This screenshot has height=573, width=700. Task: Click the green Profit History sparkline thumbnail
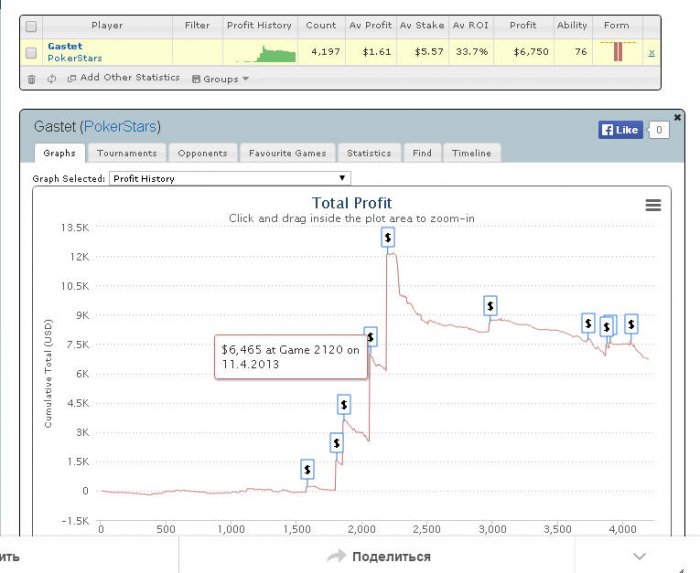click(x=266, y=54)
